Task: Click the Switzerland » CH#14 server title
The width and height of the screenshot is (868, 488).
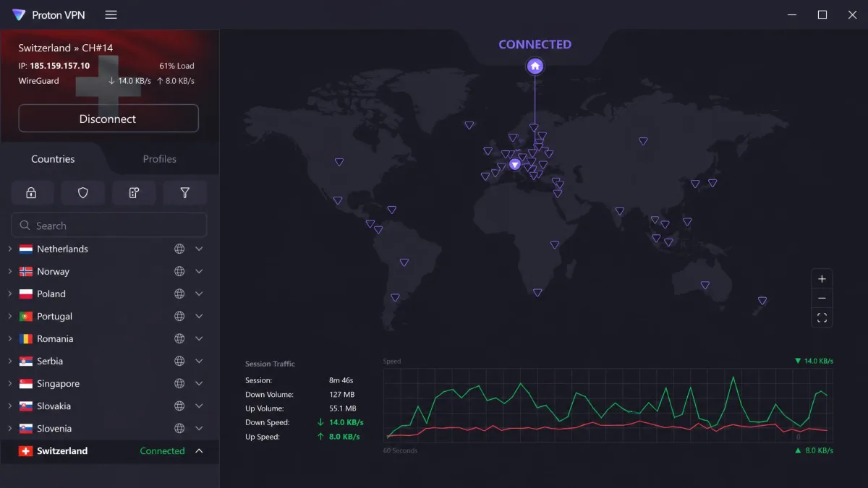Action: click(x=66, y=48)
